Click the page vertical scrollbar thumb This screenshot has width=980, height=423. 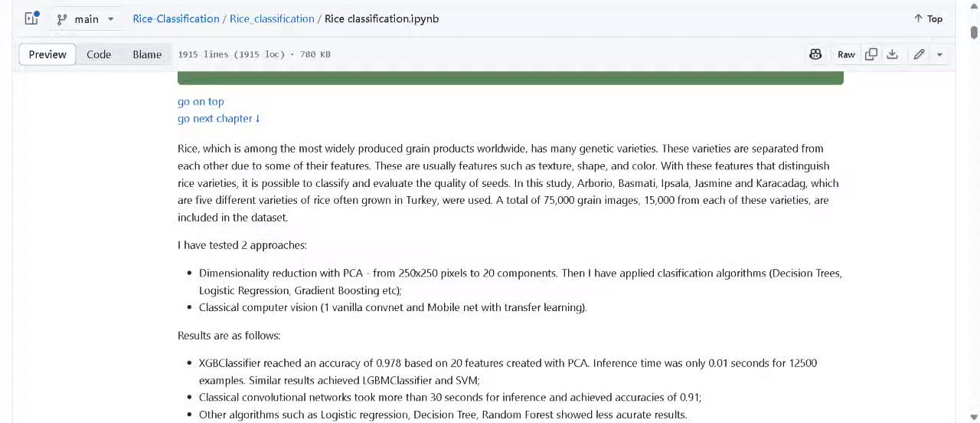(974, 32)
